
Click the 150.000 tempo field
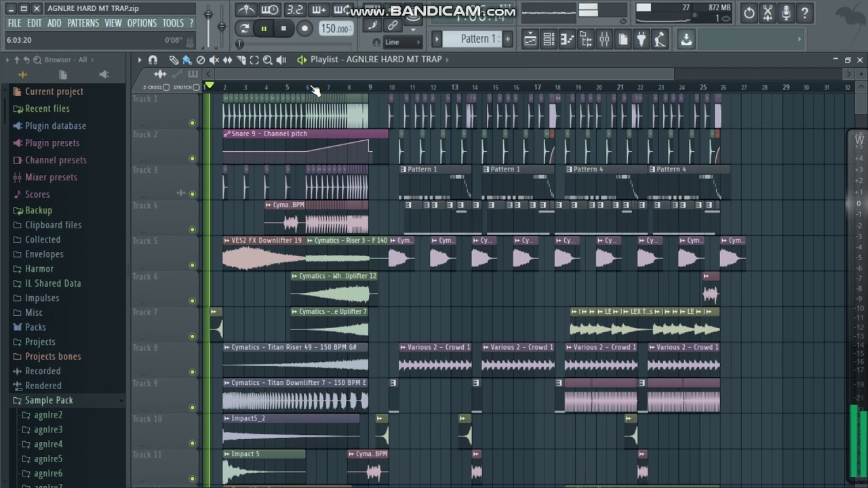point(335,28)
